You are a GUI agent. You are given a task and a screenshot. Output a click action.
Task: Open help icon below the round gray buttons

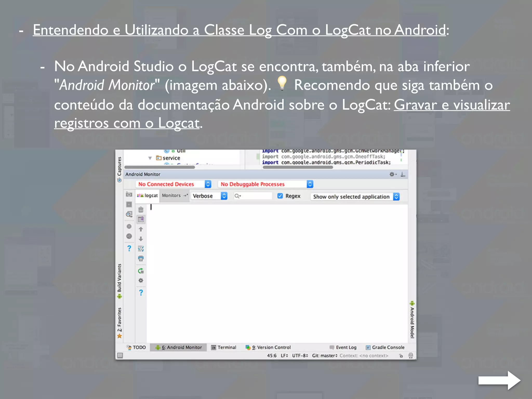[129, 248]
